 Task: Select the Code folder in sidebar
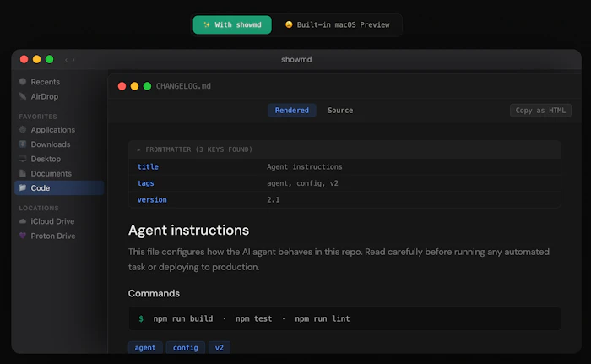(59, 187)
